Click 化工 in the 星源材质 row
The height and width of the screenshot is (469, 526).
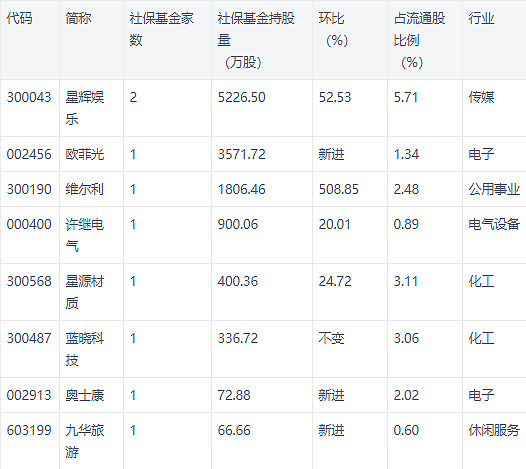point(481,281)
